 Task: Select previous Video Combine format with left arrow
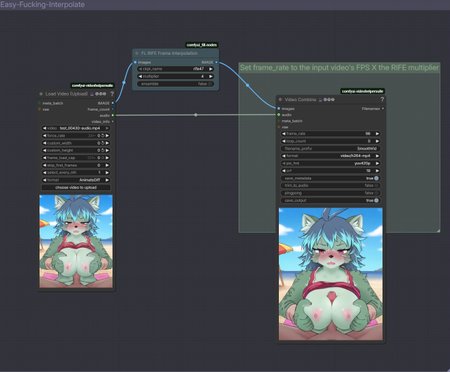coord(284,156)
